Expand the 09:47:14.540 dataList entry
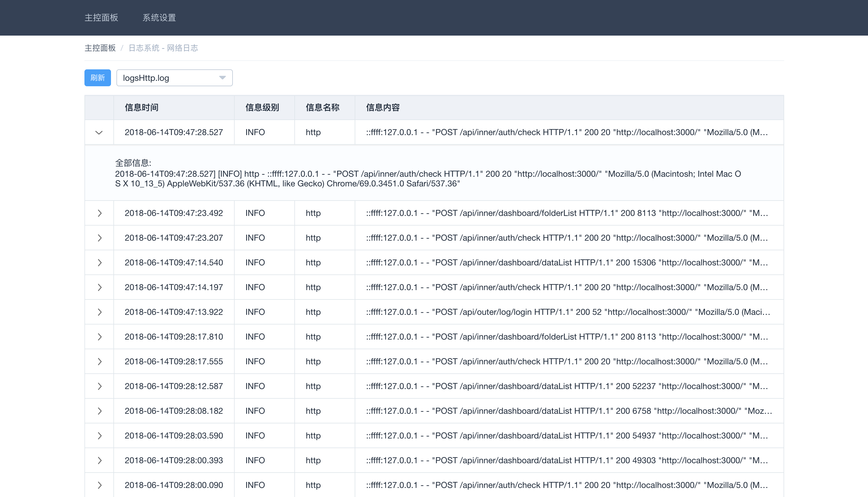 [100, 262]
